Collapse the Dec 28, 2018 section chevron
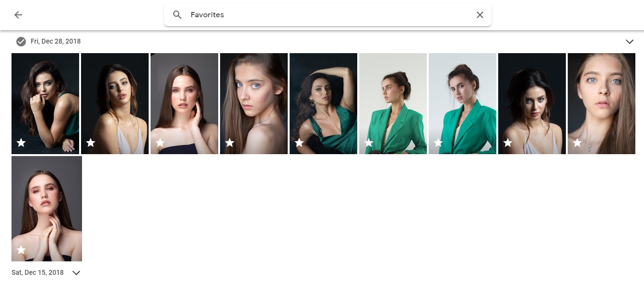 click(630, 42)
